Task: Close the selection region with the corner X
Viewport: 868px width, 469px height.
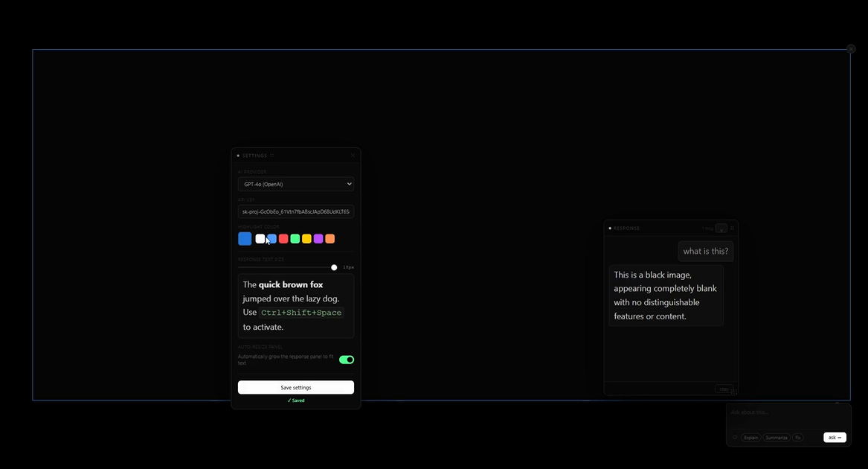Action: [851, 49]
